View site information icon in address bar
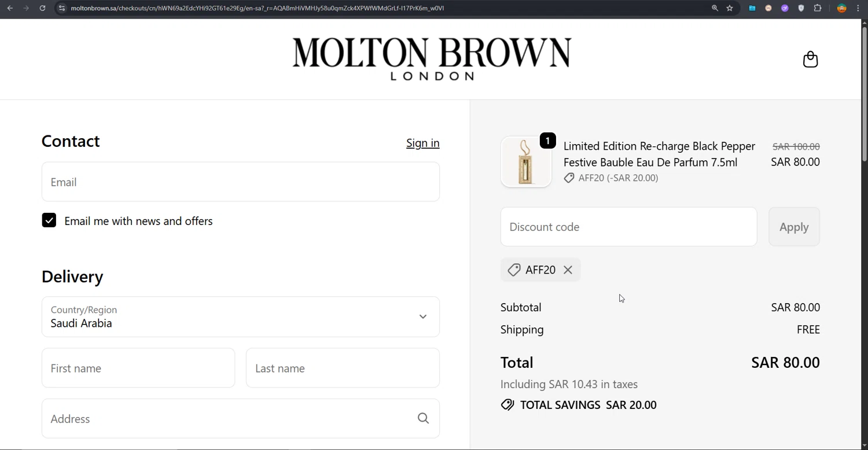 (62, 8)
